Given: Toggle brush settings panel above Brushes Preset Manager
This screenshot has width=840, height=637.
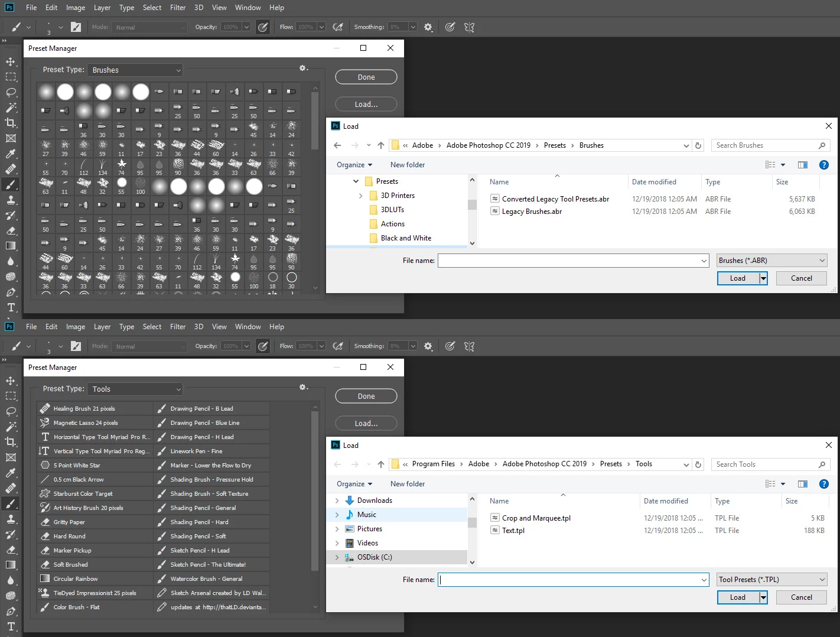Looking at the screenshot, I should [x=76, y=27].
